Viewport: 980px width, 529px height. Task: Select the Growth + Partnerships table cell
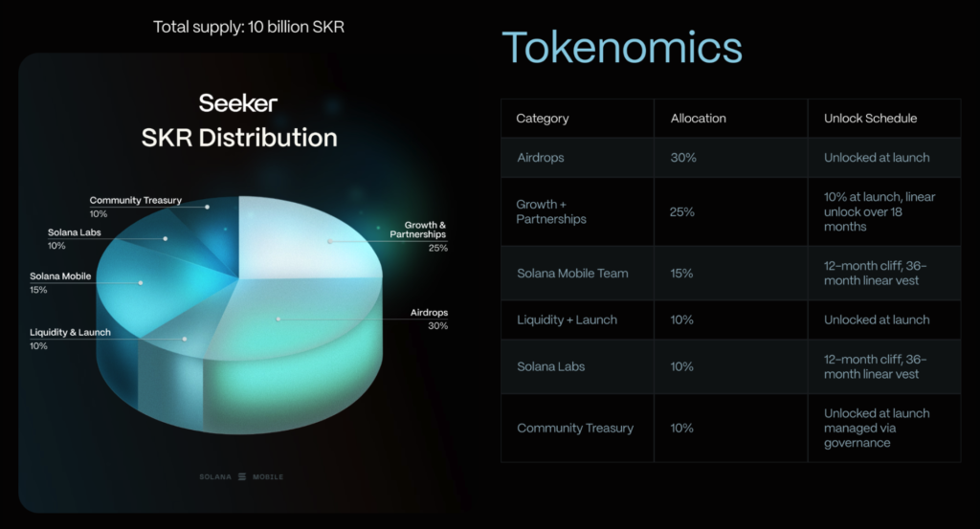pos(551,211)
